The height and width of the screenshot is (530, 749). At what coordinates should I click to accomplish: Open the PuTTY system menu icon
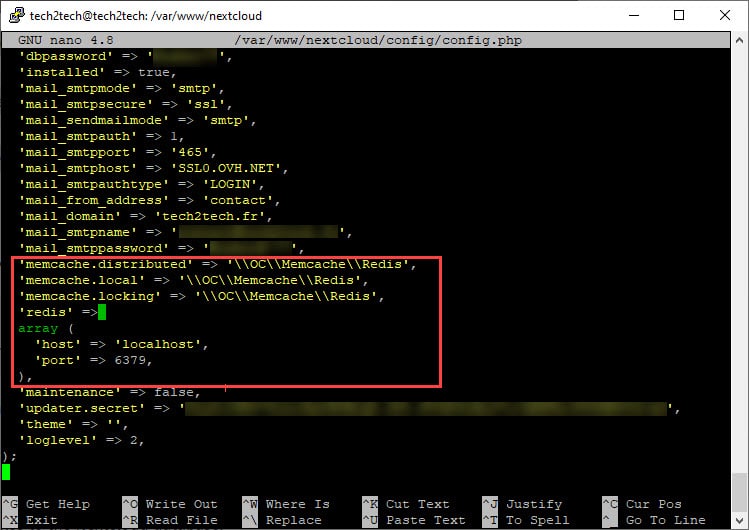(14, 15)
